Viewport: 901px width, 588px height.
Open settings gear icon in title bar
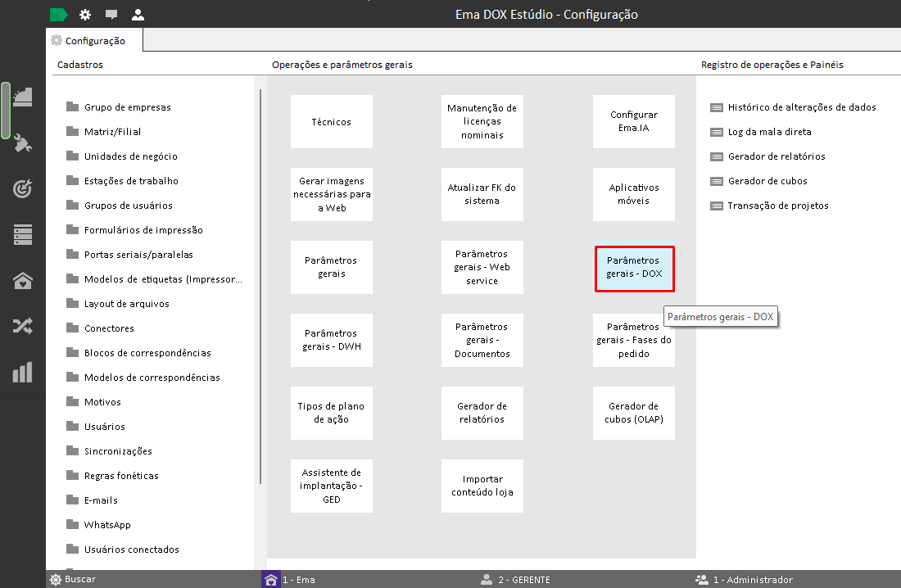click(85, 15)
